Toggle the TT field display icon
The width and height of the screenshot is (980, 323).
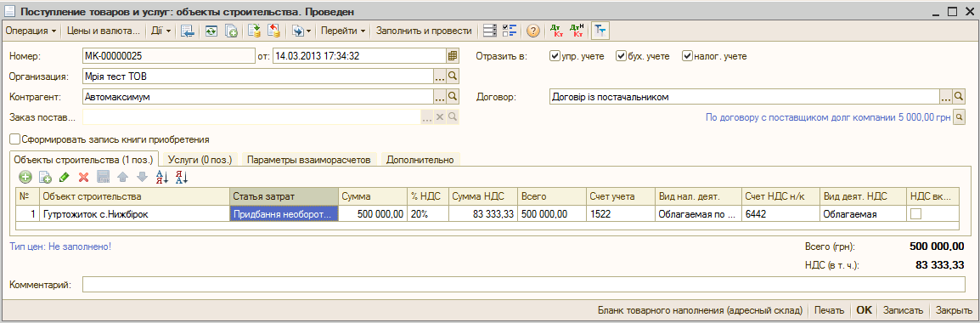[600, 30]
